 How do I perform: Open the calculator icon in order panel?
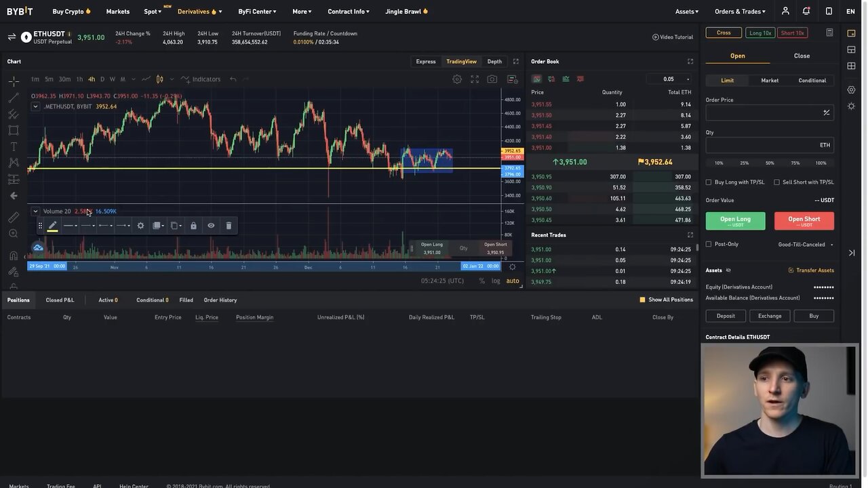tap(829, 33)
